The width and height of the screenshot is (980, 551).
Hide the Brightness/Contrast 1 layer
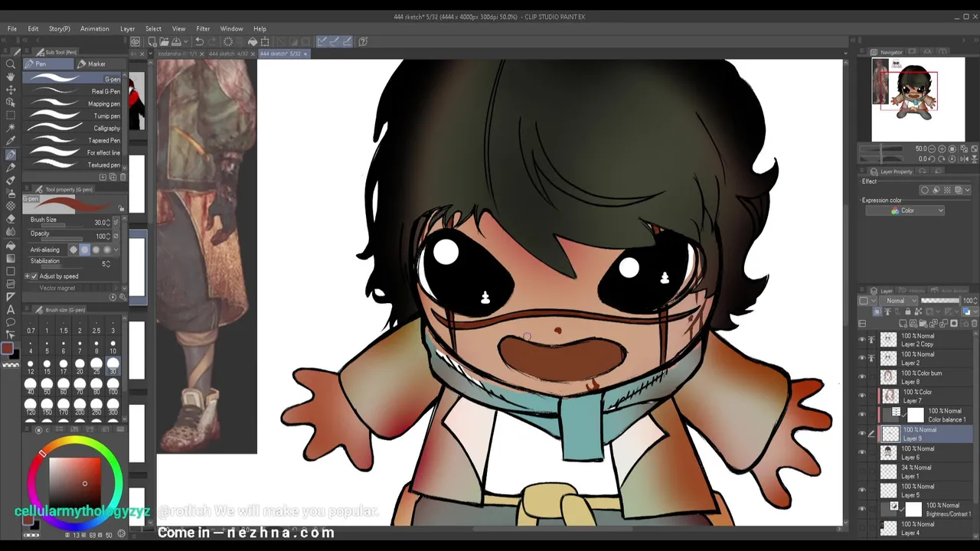862,509
